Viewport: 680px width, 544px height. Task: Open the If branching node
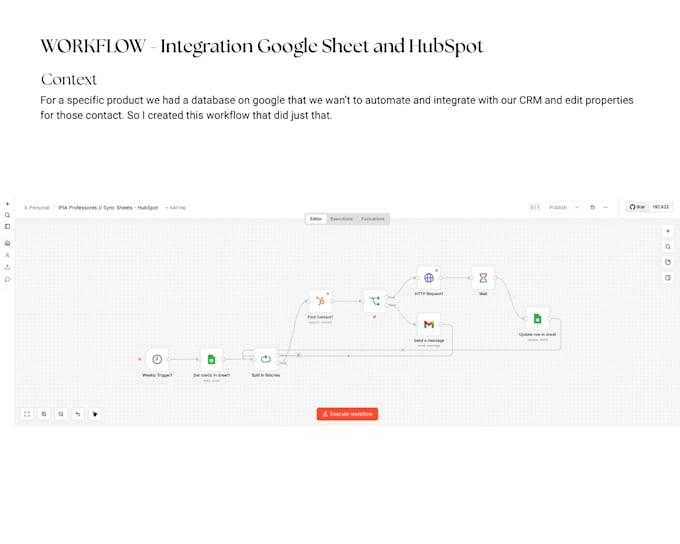coord(374,301)
